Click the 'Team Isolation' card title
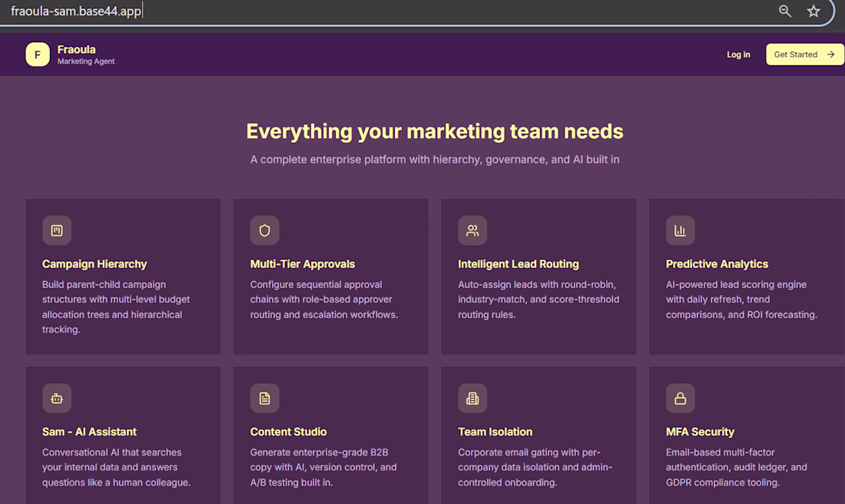Viewport: 845px width, 504px height. click(495, 432)
